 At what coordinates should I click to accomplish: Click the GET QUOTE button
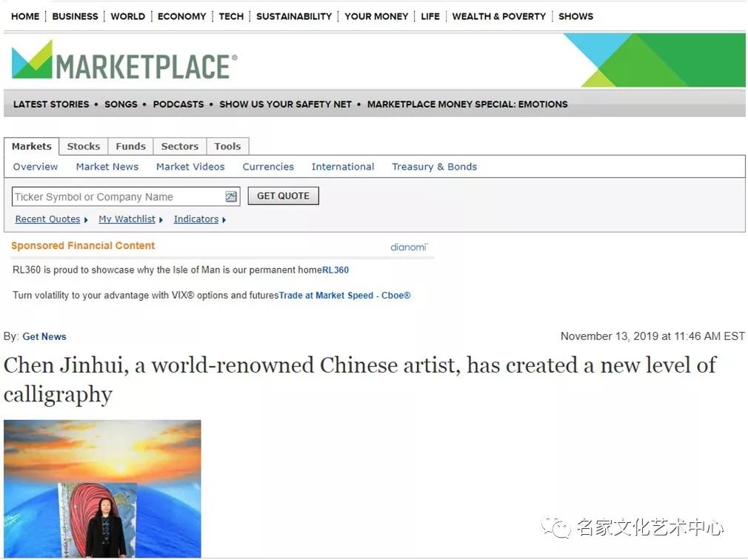pos(284,196)
